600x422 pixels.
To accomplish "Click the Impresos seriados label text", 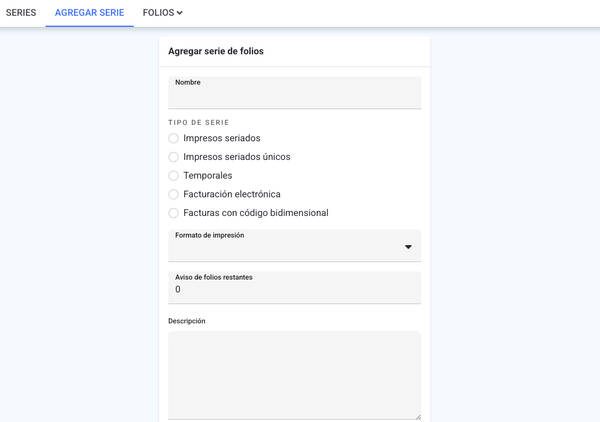I will [x=222, y=138].
